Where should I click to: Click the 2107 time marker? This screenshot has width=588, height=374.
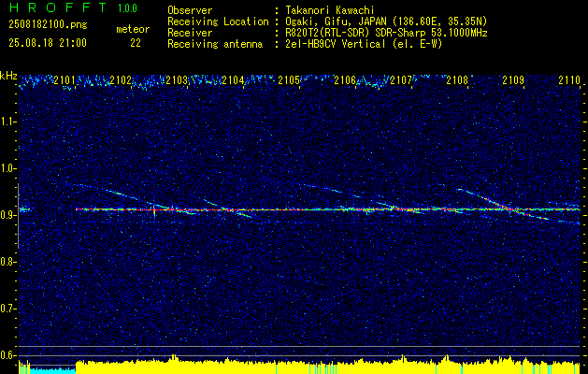(x=401, y=79)
